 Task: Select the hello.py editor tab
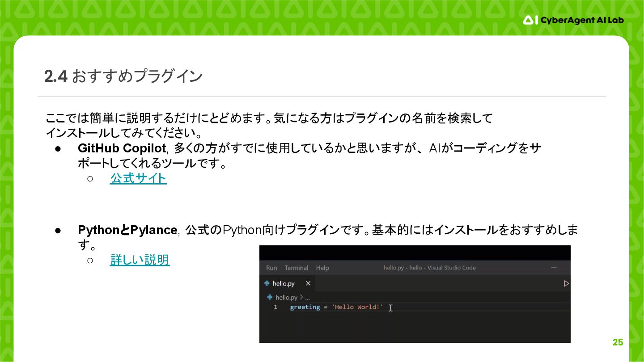click(x=288, y=283)
